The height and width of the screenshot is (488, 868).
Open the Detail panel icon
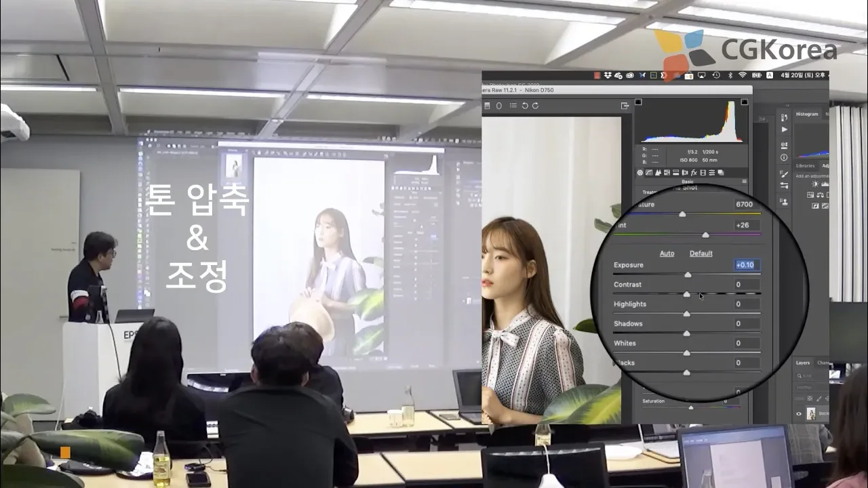[658, 173]
